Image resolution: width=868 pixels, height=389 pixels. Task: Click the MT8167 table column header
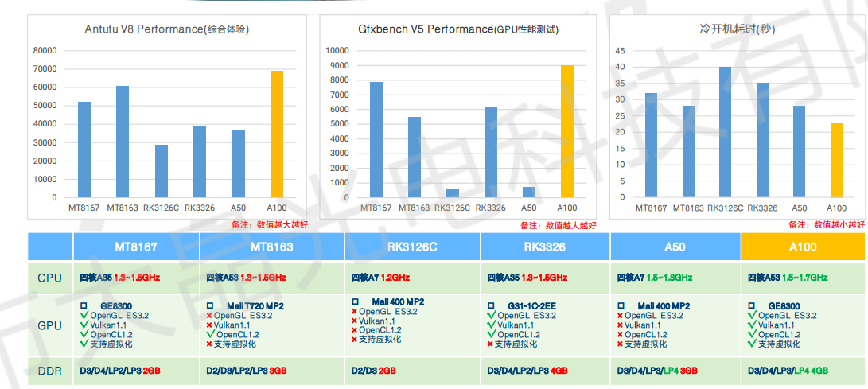click(136, 247)
